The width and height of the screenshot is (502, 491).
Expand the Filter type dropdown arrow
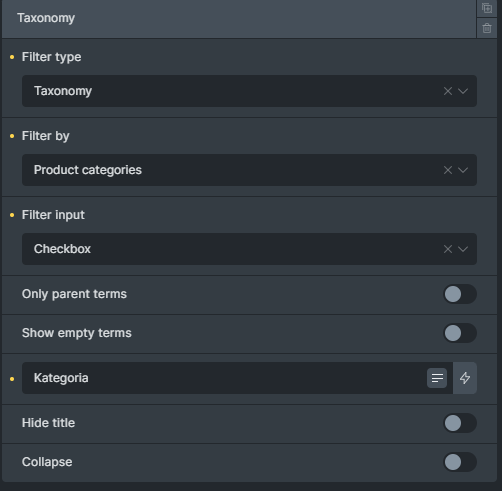click(463, 91)
